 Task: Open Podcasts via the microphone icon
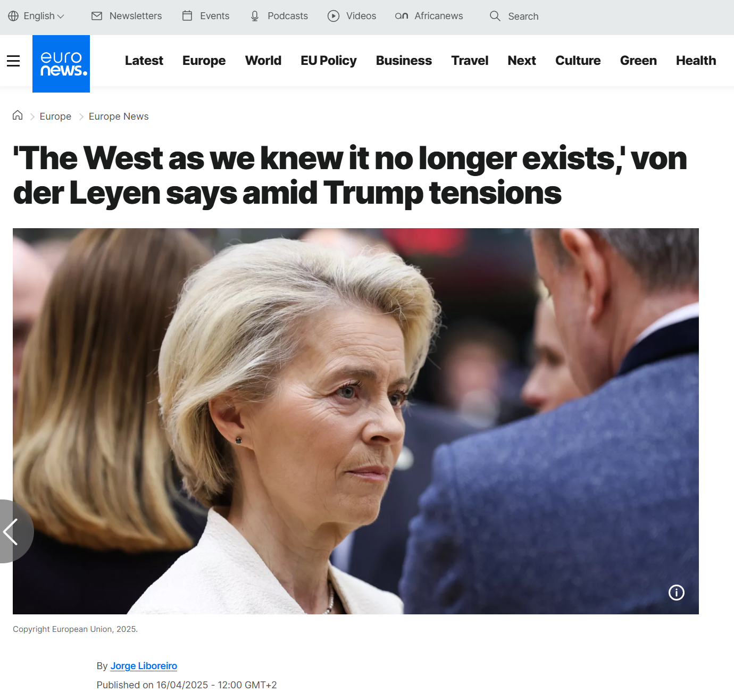pos(255,16)
